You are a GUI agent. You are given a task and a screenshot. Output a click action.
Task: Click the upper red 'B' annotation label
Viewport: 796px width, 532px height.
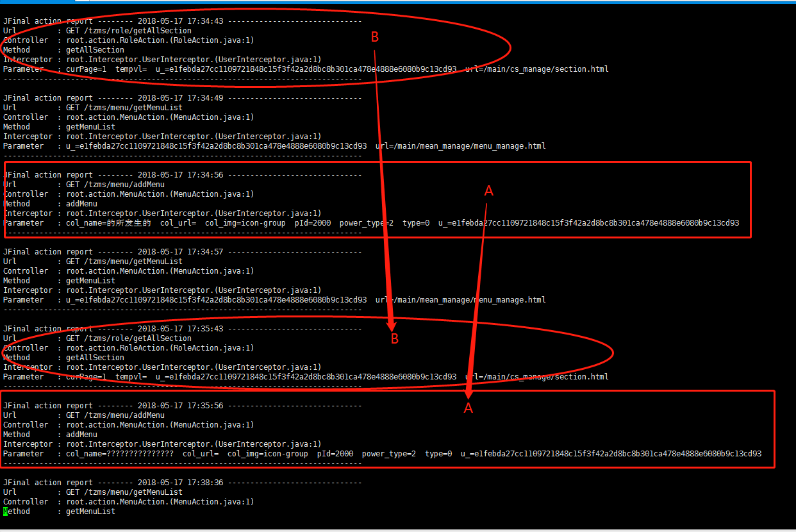(x=375, y=38)
